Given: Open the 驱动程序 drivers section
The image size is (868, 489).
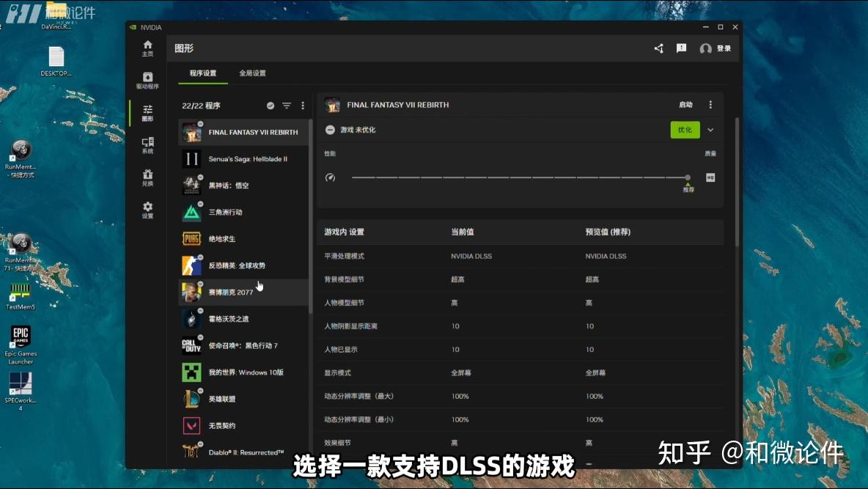Looking at the screenshot, I should point(147,81).
